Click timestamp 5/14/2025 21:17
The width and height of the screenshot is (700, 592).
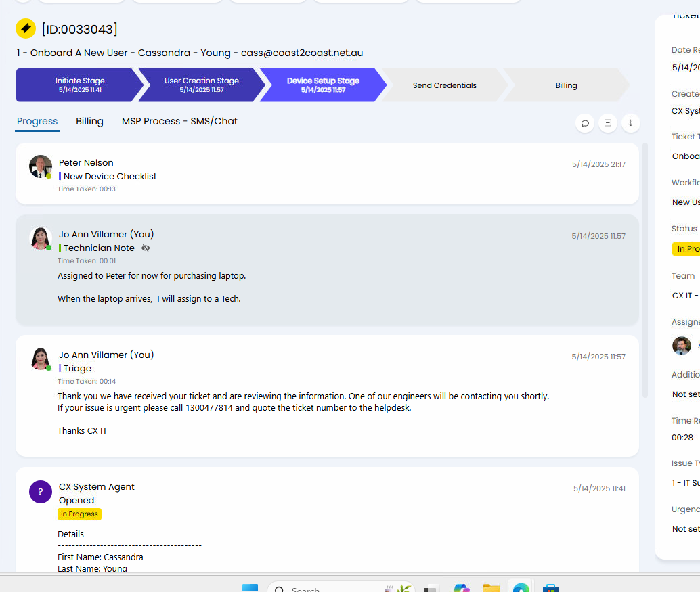pyautogui.click(x=598, y=164)
